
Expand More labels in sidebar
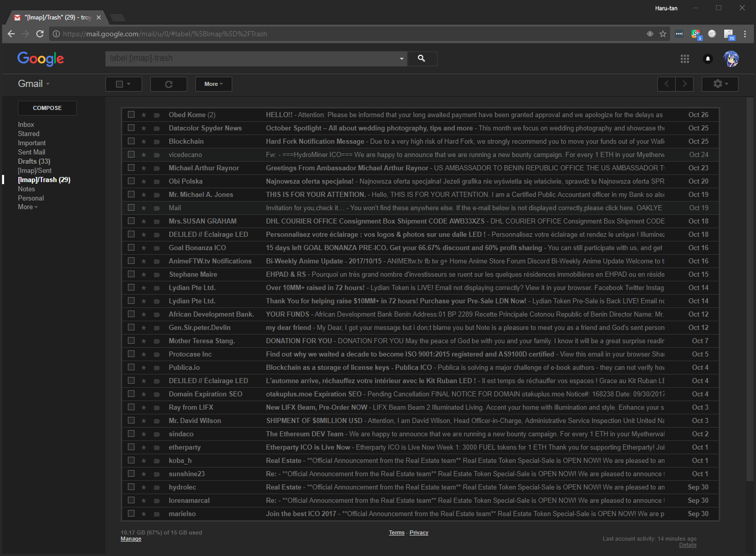pos(28,207)
